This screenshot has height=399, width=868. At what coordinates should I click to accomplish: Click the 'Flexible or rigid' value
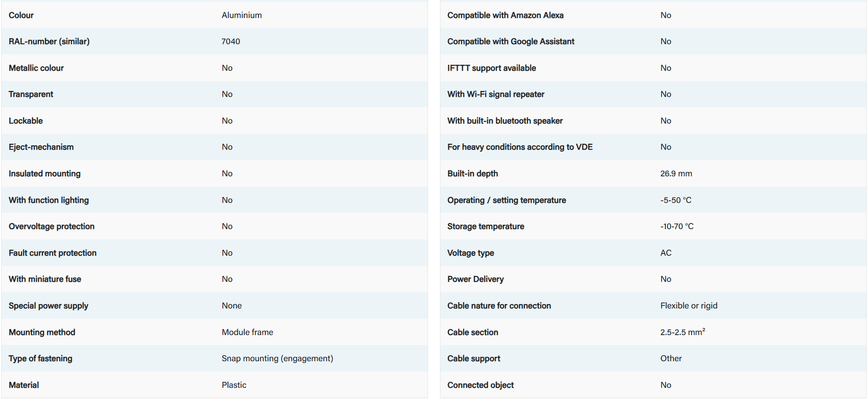coord(689,306)
